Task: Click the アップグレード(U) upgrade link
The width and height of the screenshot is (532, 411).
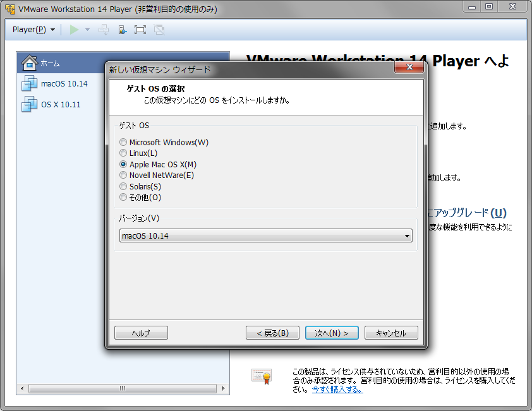Action: point(469,213)
